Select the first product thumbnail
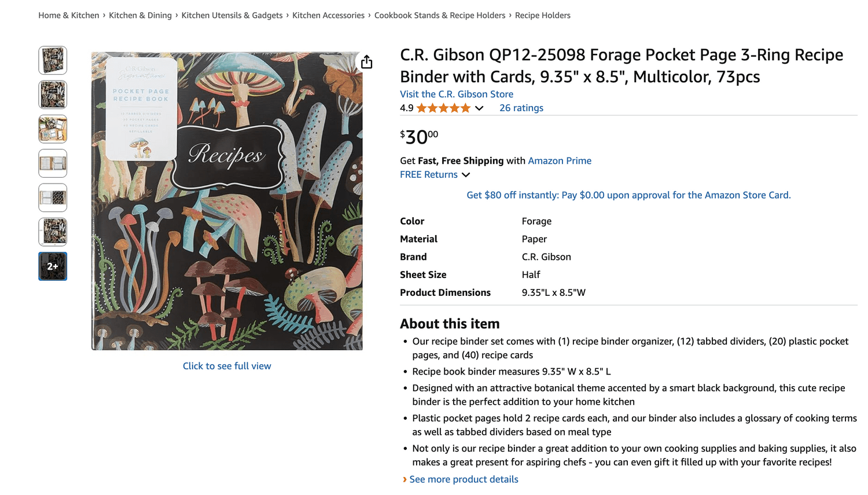The image size is (868, 495). coord(53,60)
